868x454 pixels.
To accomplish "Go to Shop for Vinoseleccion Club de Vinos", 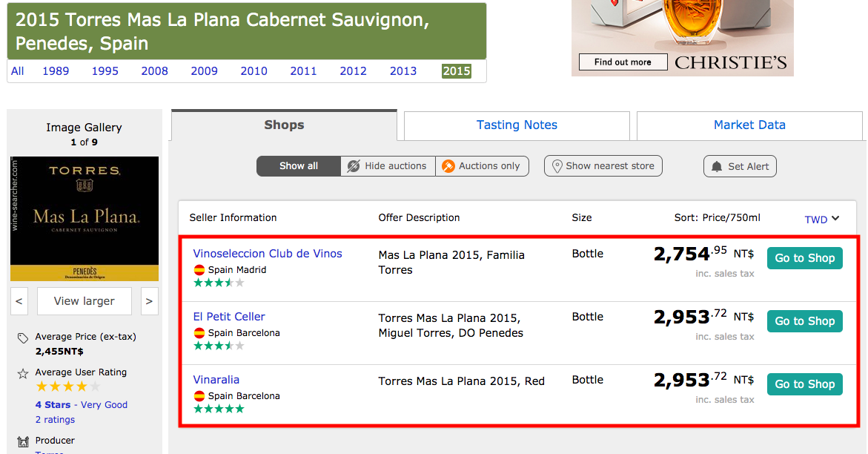I will click(805, 258).
